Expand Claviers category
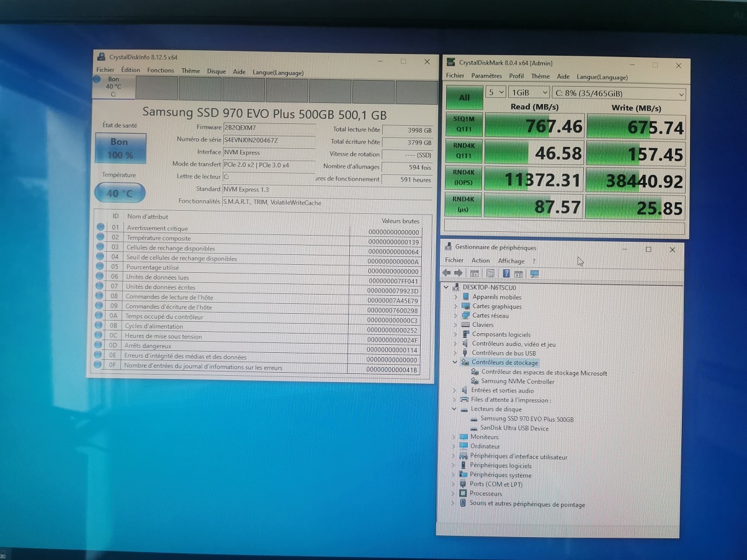Viewport: 747px width, 560px height. click(455, 325)
